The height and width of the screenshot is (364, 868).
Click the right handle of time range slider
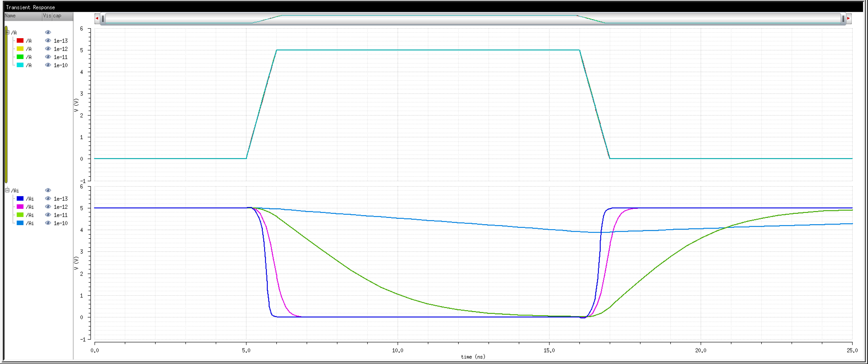pos(843,19)
